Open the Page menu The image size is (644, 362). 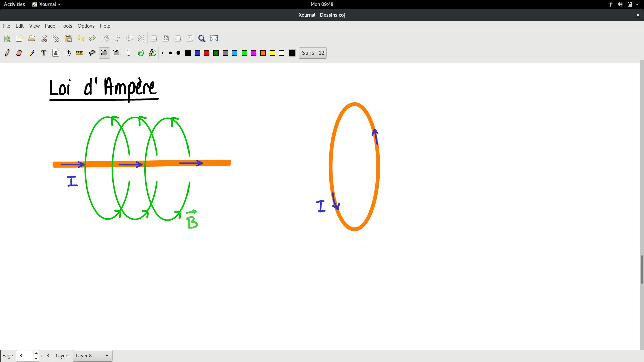pos(50,26)
